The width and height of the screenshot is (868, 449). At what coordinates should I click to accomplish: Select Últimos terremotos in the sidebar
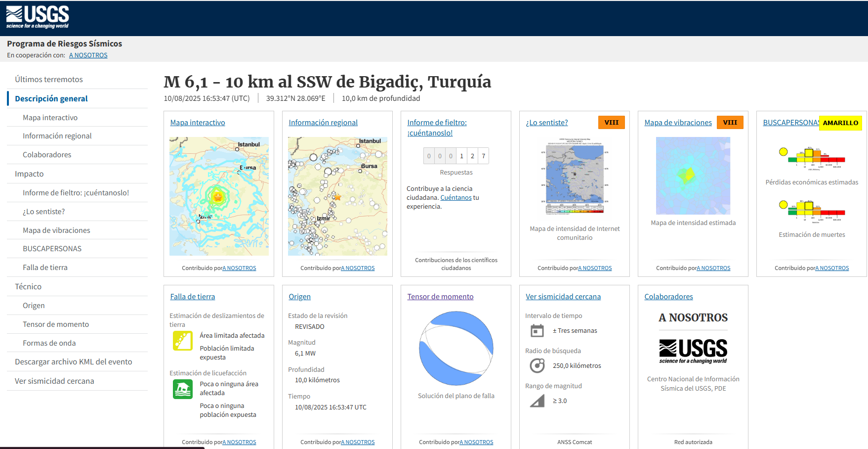coord(49,79)
